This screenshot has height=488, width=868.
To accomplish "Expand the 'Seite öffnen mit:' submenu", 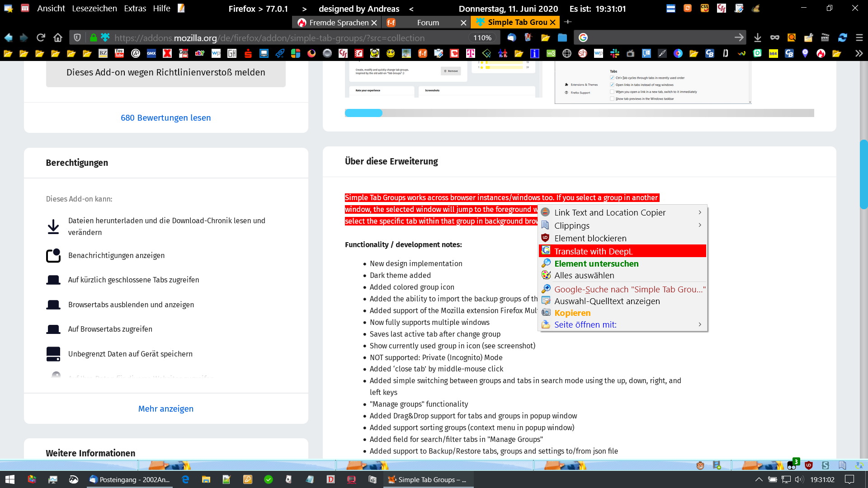I will tap(700, 324).
